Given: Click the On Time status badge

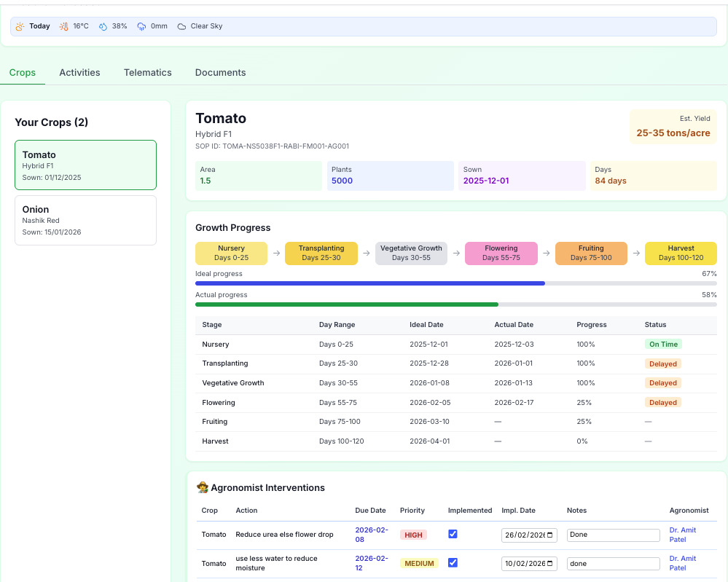Looking at the screenshot, I should pyautogui.click(x=663, y=345).
